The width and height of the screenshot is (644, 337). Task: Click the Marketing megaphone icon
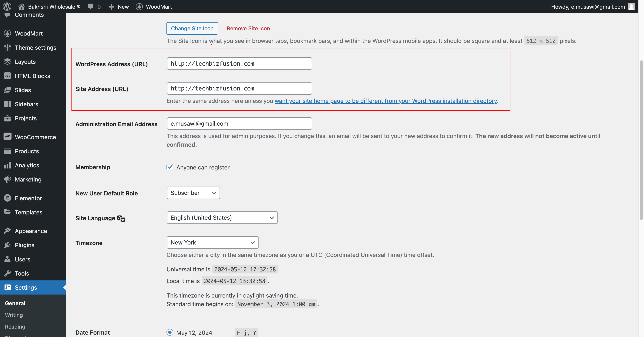[x=8, y=179]
